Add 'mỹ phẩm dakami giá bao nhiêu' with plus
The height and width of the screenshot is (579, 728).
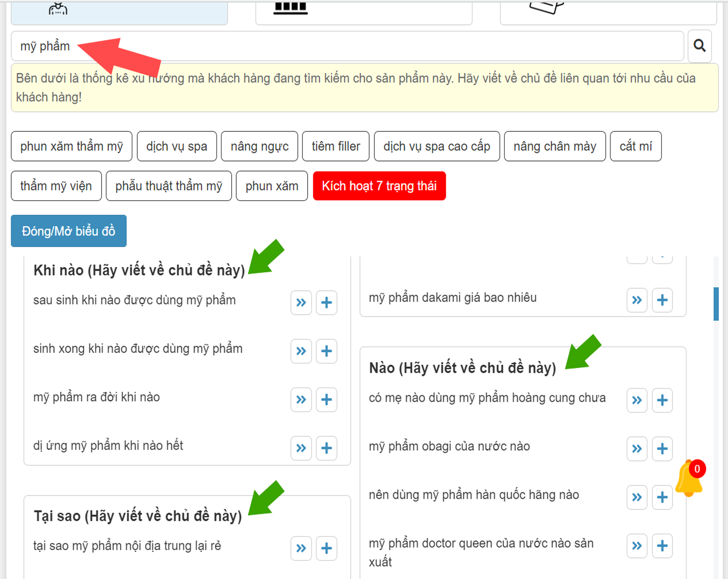pyautogui.click(x=662, y=301)
